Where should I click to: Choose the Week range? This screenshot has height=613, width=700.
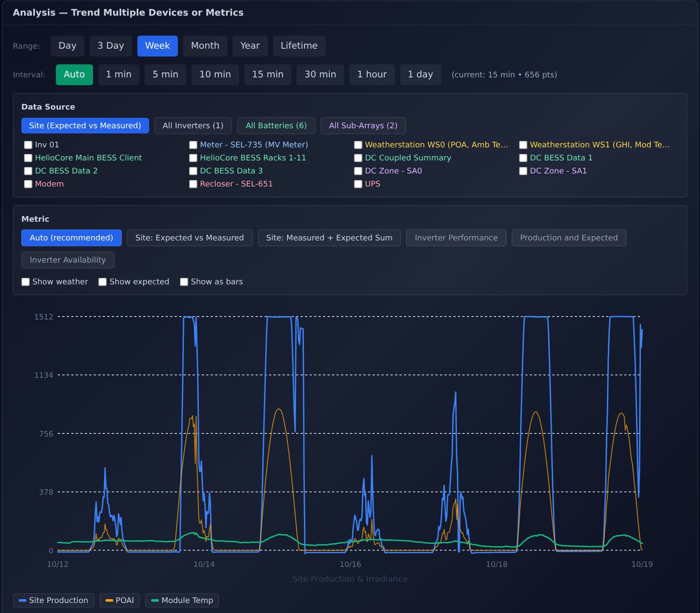coord(157,46)
